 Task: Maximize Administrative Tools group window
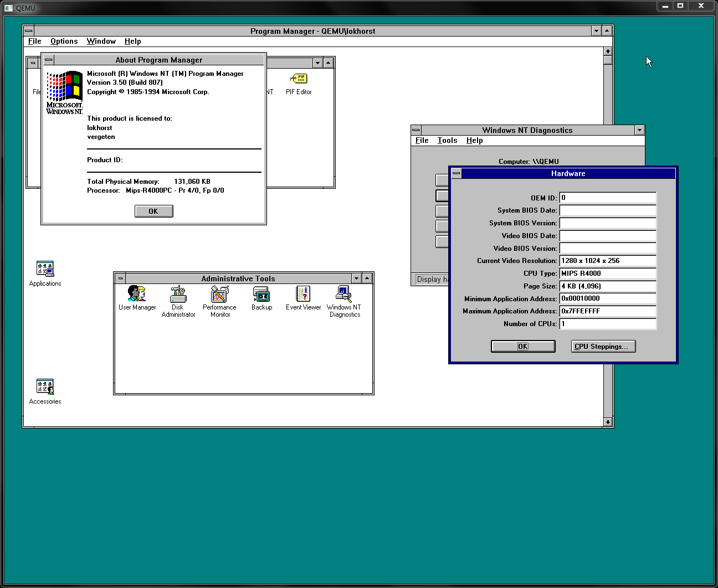367,278
